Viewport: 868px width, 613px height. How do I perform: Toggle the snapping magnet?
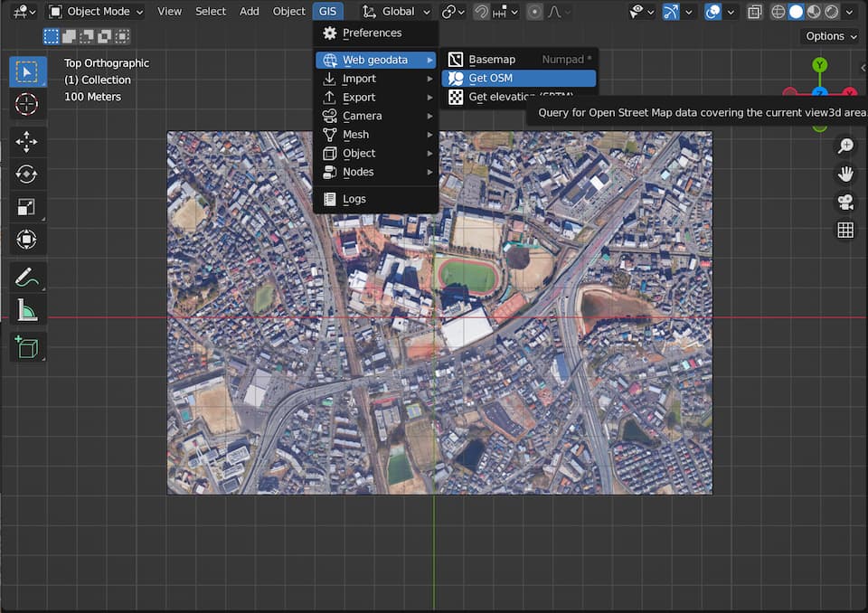(483, 12)
